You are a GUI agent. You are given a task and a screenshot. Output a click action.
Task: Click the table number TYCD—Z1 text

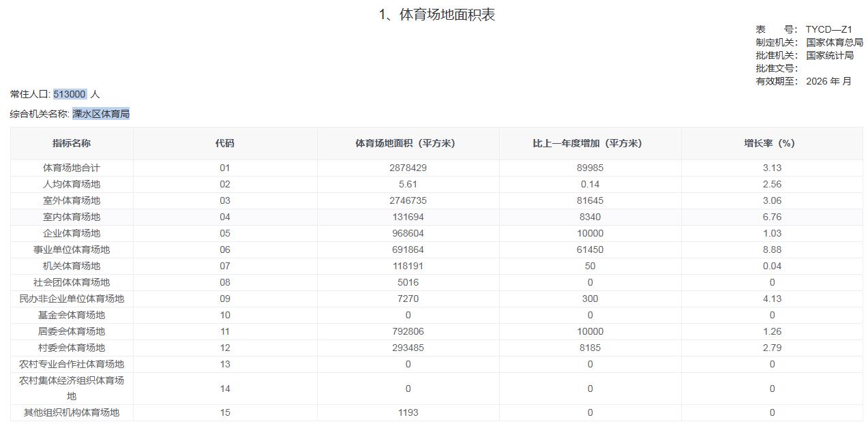click(x=829, y=29)
